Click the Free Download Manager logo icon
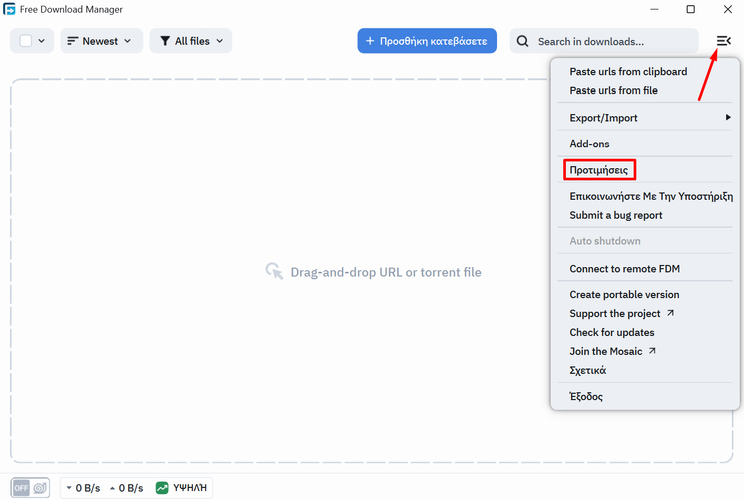The height and width of the screenshot is (500, 744). pyautogui.click(x=9, y=9)
